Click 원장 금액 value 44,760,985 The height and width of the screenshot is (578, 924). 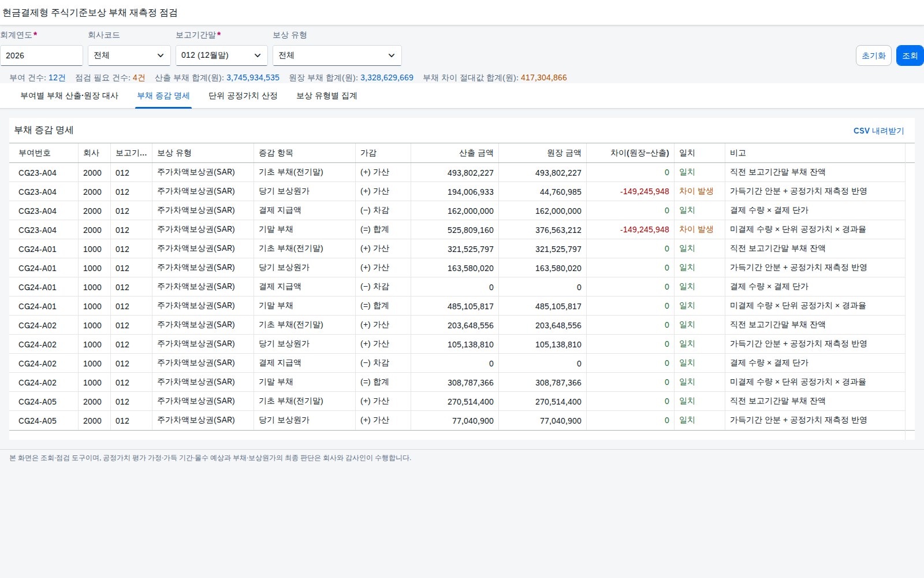[560, 192]
